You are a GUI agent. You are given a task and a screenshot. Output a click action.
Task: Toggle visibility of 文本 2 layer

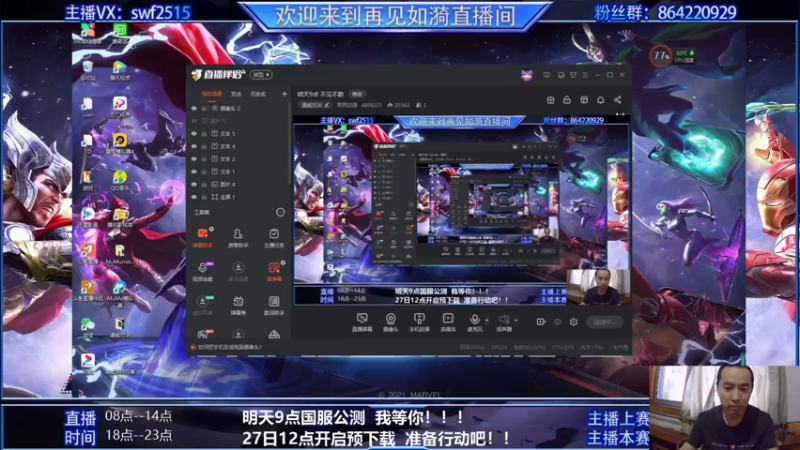pyautogui.click(x=194, y=159)
